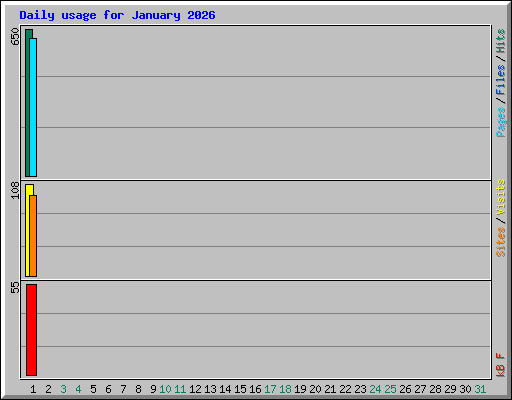This screenshot has width=512, height=400.
Task: Click day label '16' on the x-axis
Action: (255, 389)
